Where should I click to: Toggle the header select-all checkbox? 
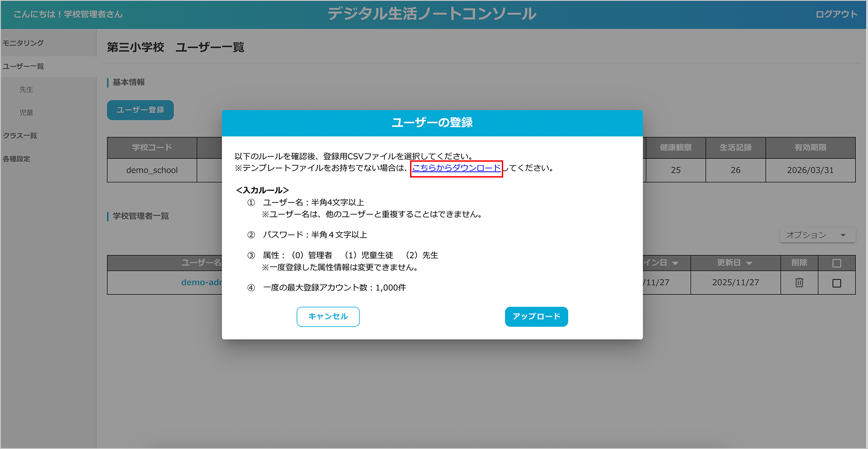[836, 263]
